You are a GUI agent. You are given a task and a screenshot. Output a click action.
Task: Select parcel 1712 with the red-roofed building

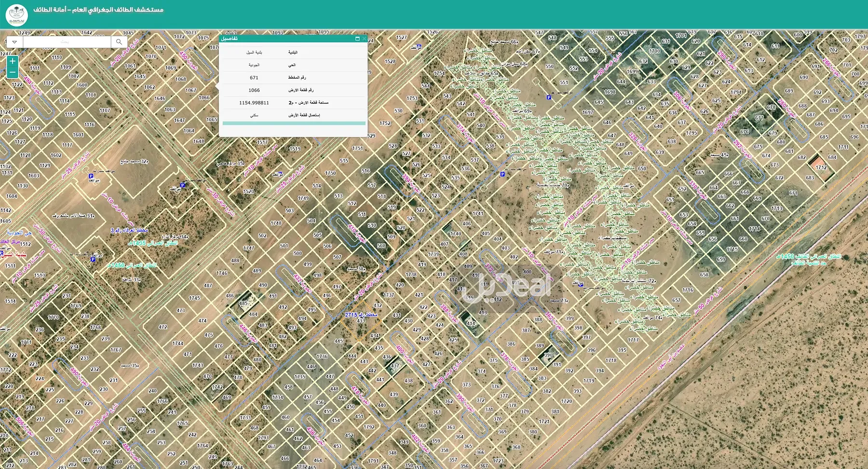[x=821, y=167]
